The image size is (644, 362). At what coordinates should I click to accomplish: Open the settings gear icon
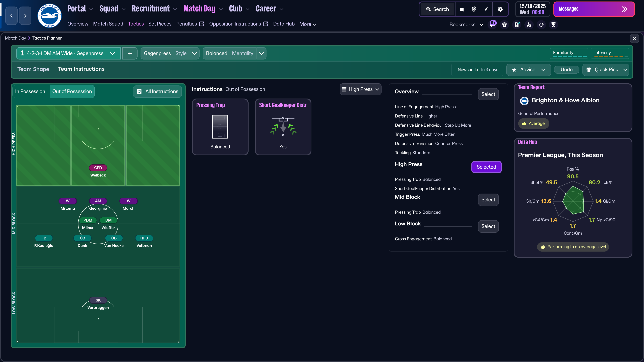[x=500, y=9]
